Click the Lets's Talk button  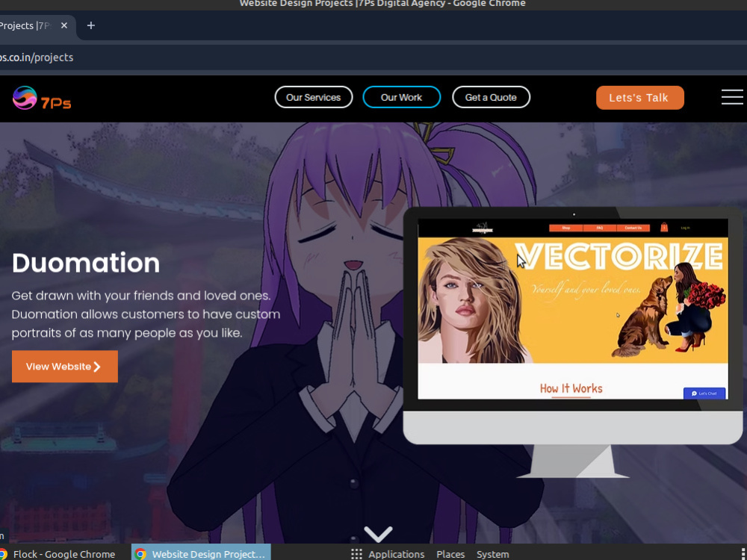[x=640, y=98]
